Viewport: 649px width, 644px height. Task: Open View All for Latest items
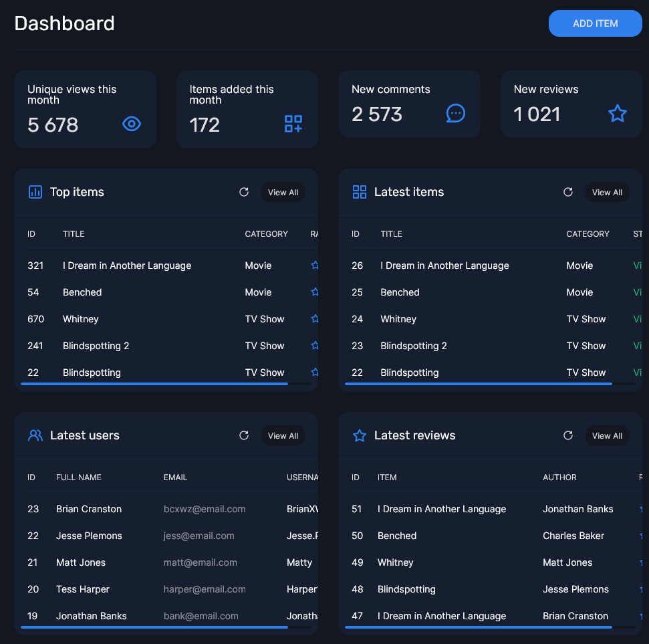pos(607,192)
